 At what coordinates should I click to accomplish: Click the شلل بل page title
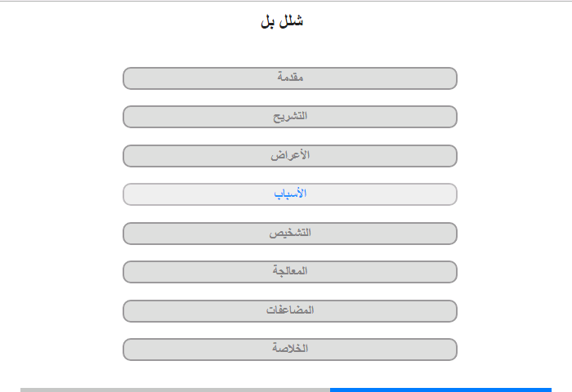[282, 21]
